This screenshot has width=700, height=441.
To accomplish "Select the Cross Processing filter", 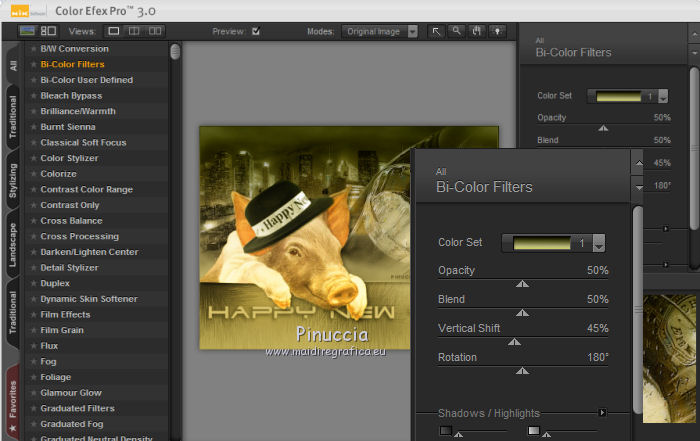I will [x=79, y=236].
